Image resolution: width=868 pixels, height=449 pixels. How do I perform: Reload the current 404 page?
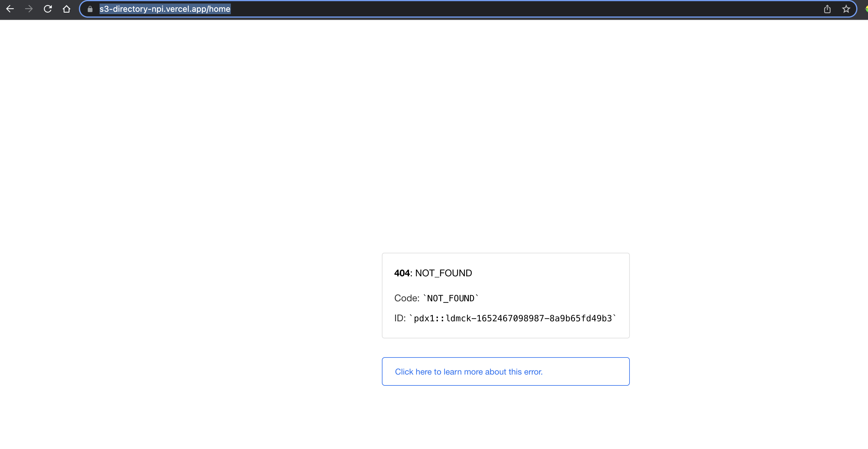point(48,9)
